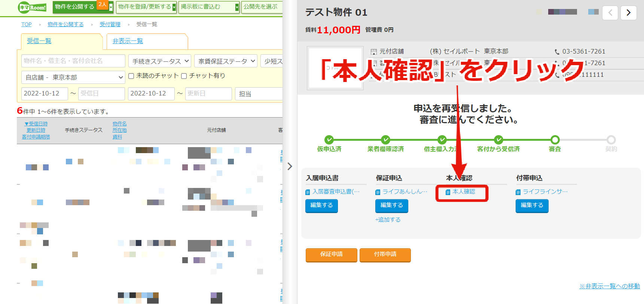Click the ライフラインサ document icon
Image resolution: width=644 pixels, height=304 pixels.
[x=518, y=192]
